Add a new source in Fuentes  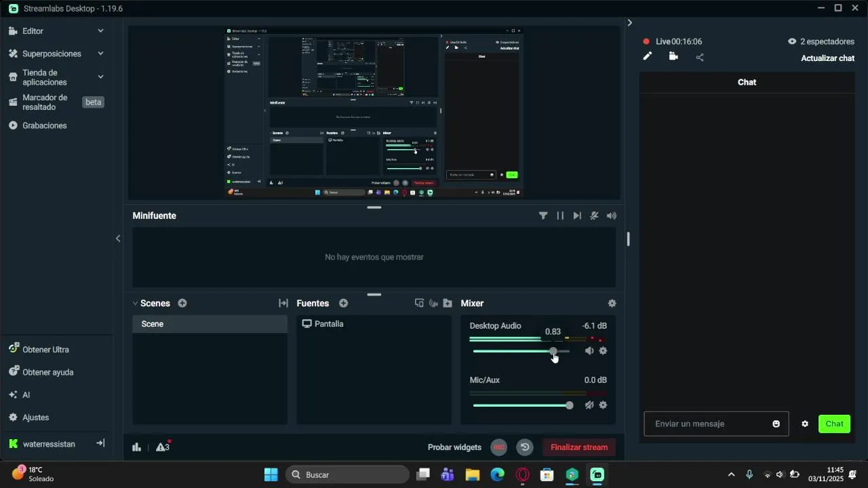tap(344, 303)
